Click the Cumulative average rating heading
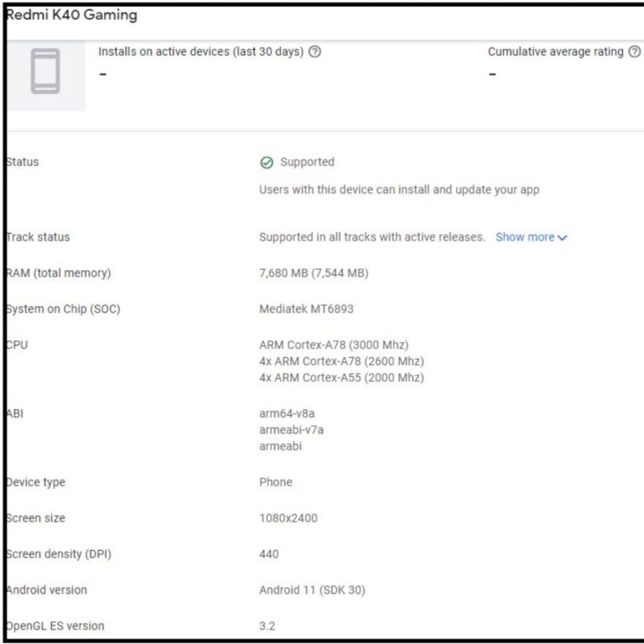 pos(556,52)
